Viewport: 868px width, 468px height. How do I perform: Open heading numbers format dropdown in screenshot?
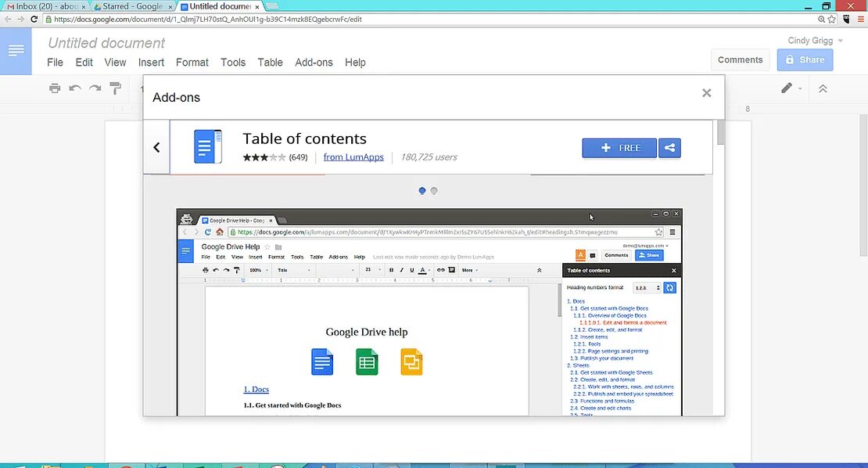pos(647,287)
